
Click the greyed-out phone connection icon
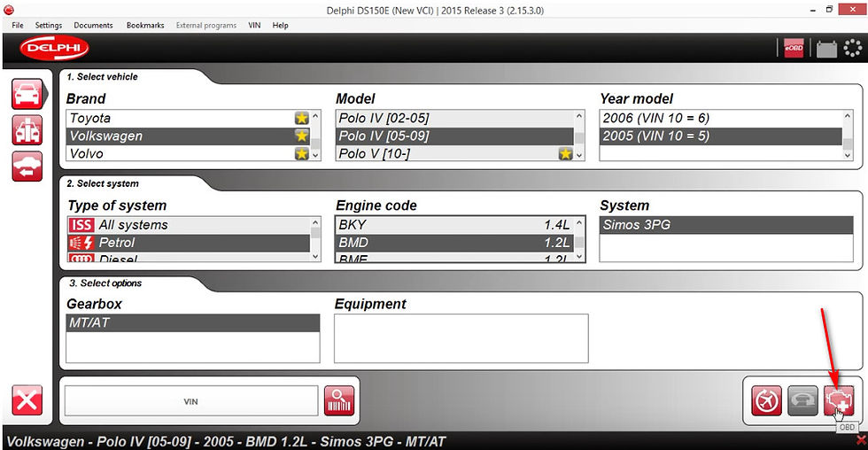(802, 400)
